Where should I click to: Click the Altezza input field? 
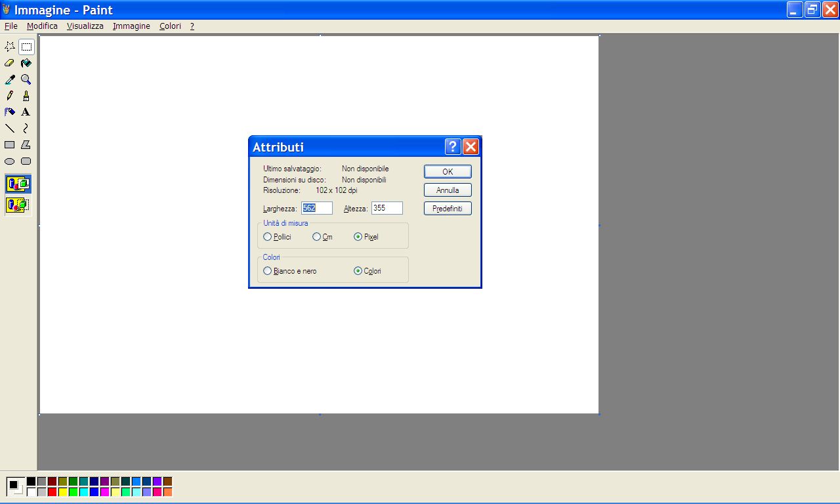pos(387,208)
